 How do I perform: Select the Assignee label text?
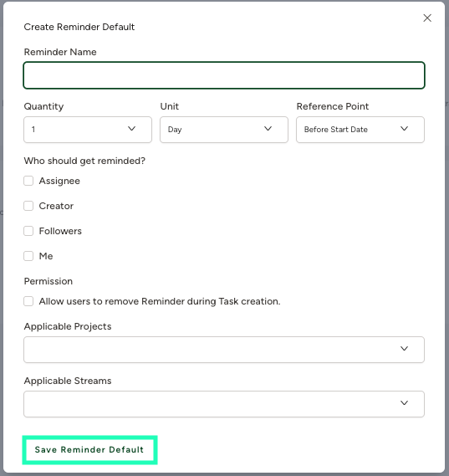pos(59,181)
